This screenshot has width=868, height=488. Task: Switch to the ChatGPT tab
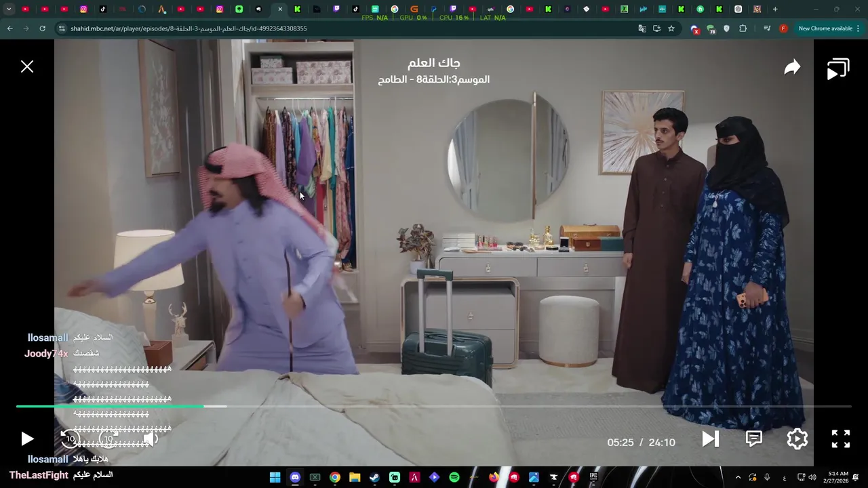pos(738,9)
